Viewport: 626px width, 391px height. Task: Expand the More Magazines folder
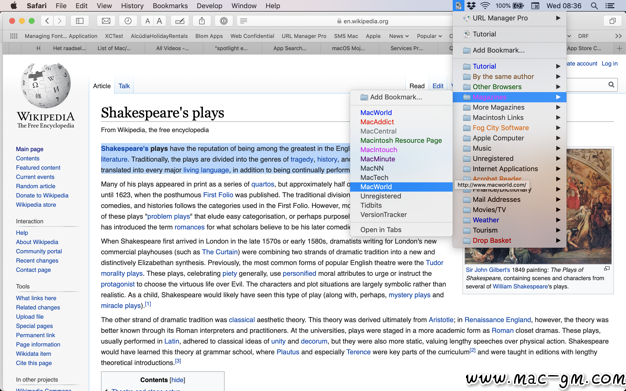click(x=509, y=107)
